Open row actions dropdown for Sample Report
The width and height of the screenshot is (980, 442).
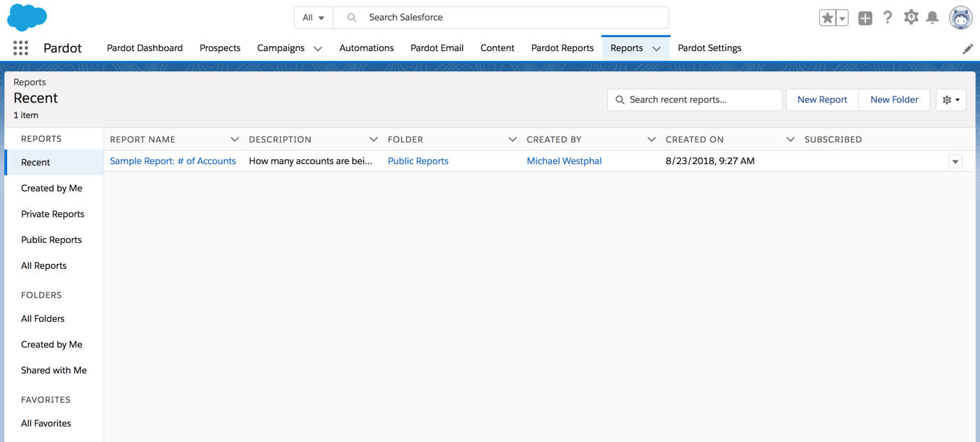[955, 161]
